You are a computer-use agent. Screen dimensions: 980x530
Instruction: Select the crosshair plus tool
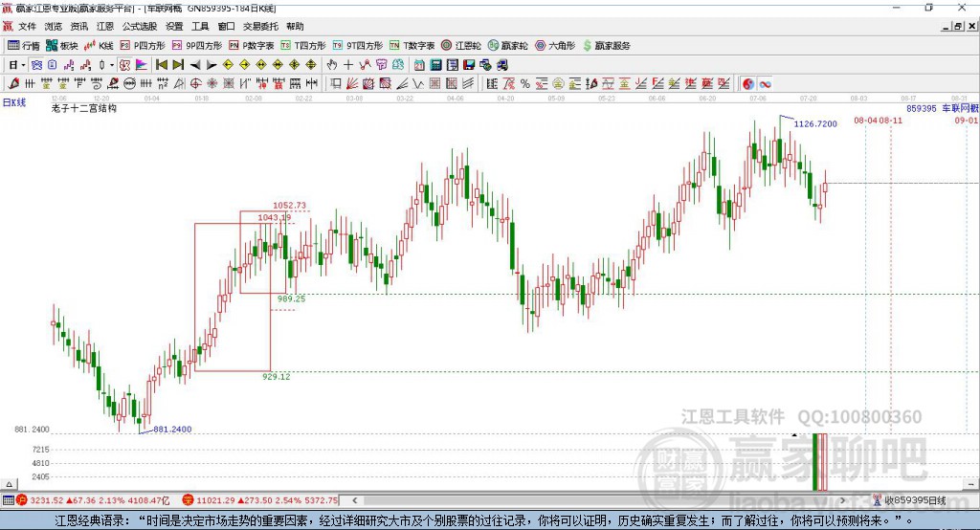pos(348,64)
